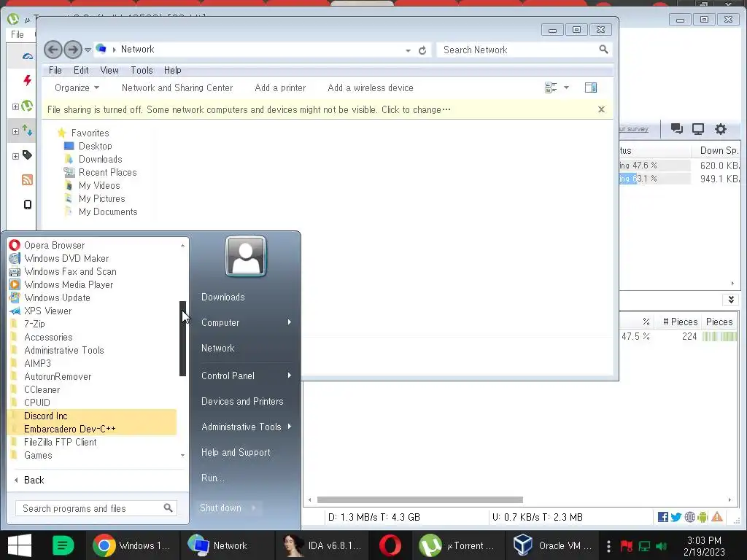Open the Facebook icon in uTorrent status bar
Viewport: 747px width, 560px height.
coord(662,517)
